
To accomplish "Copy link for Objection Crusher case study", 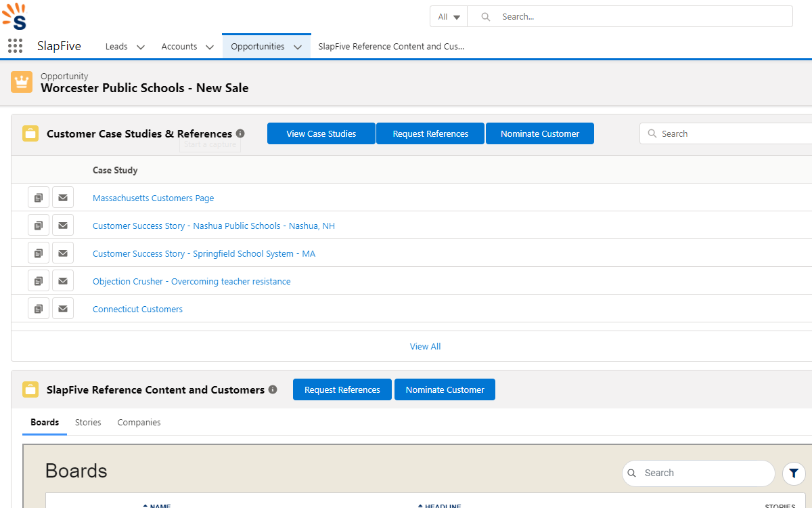I will pos(39,281).
